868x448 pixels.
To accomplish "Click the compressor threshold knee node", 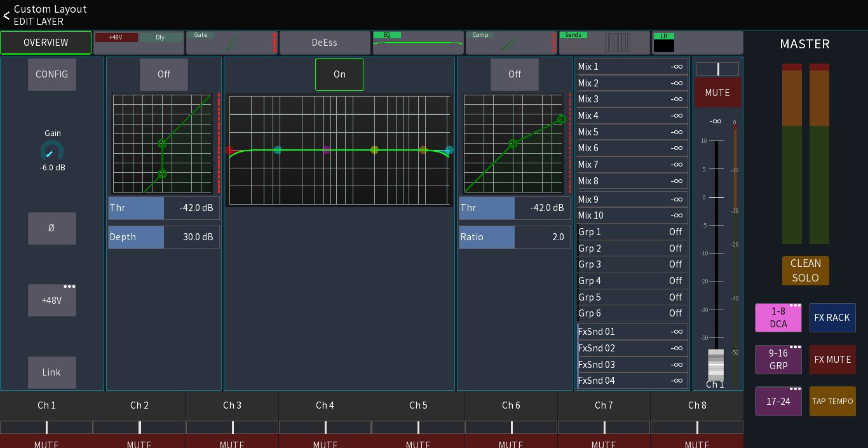I will [513, 144].
